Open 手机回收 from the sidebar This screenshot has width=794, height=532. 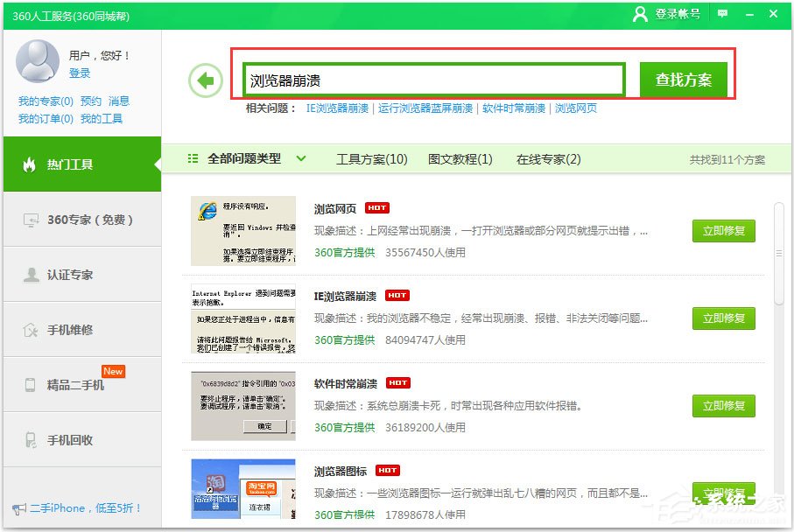[72, 440]
